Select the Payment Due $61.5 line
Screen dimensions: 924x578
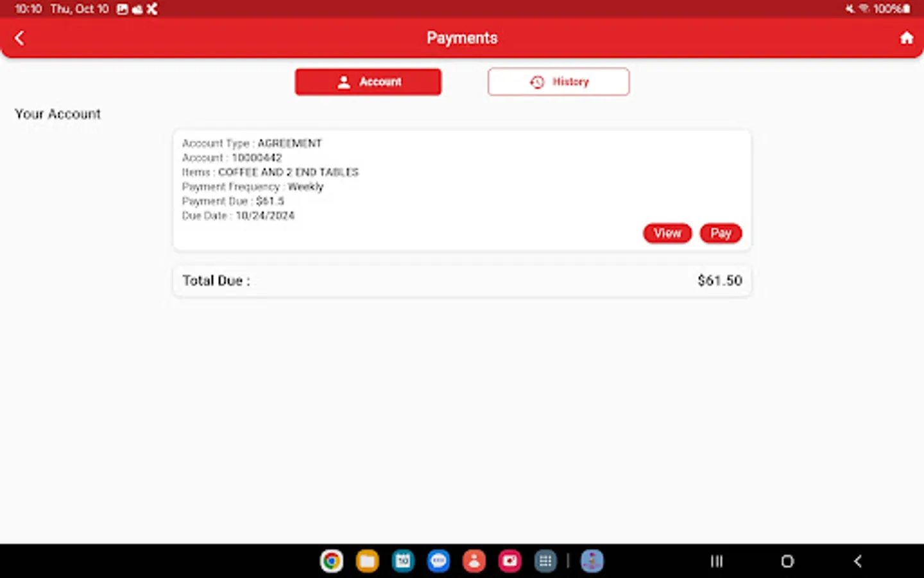(233, 201)
